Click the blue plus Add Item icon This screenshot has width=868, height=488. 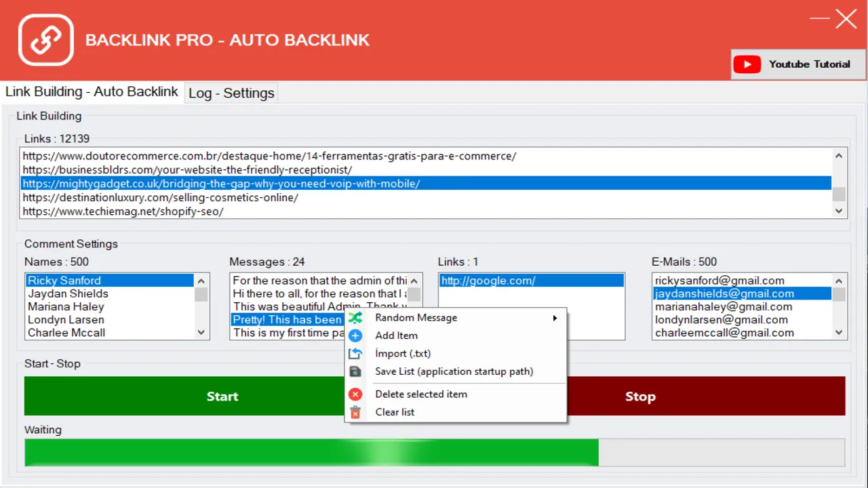coord(355,335)
